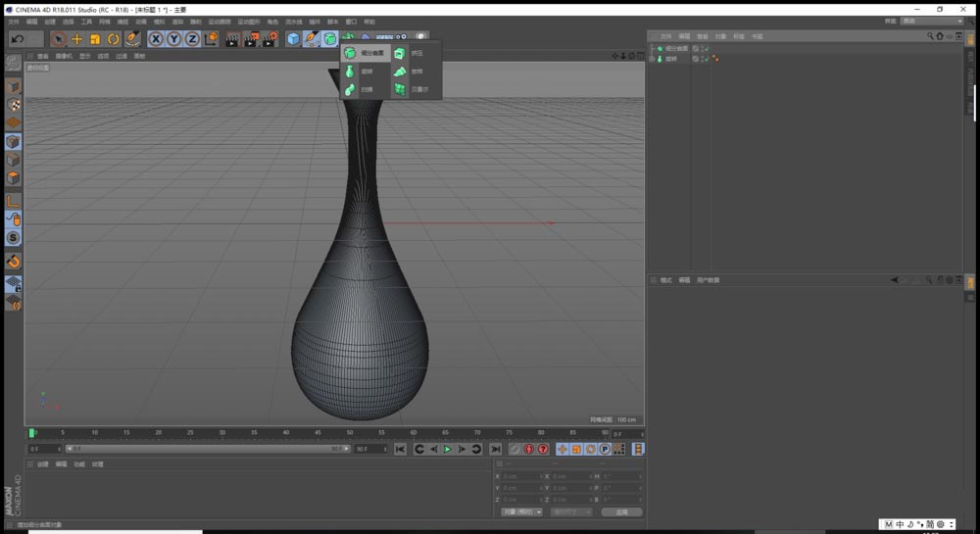Viewport: 980px width, 534px height.
Task: Click the 应用 apply button
Action: click(621, 511)
